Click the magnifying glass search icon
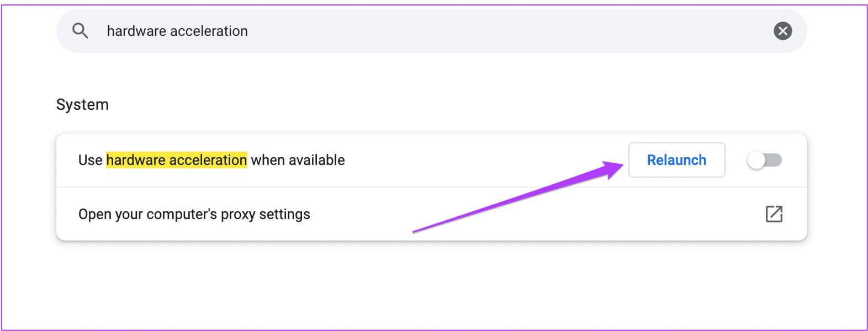 coord(80,31)
